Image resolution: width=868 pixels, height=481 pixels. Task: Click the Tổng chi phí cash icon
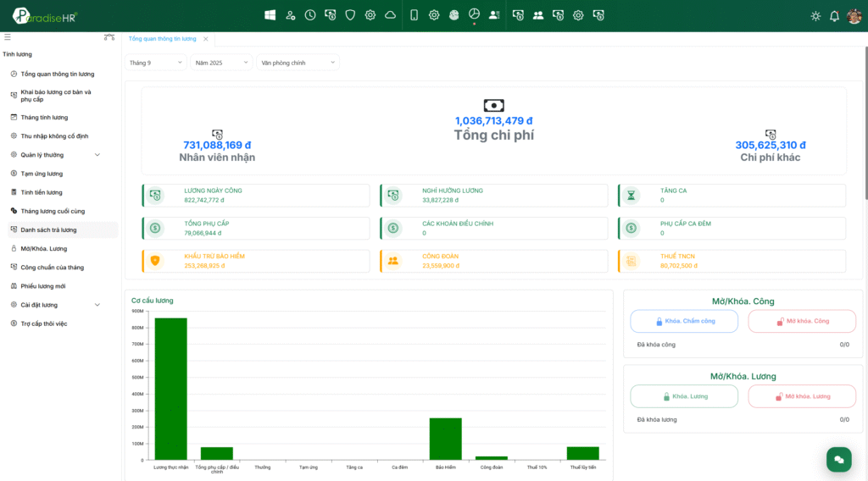coord(494,106)
